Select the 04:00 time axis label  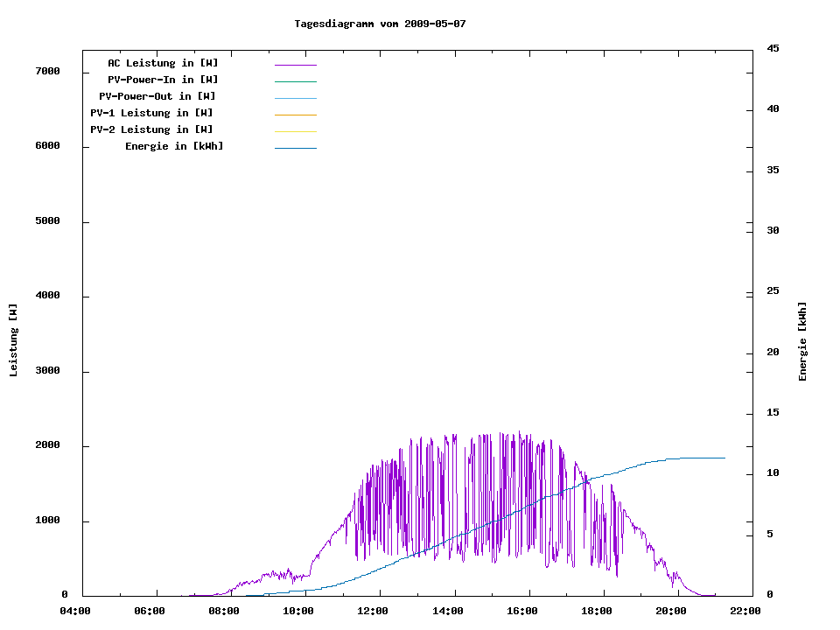(x=75, y=611)
